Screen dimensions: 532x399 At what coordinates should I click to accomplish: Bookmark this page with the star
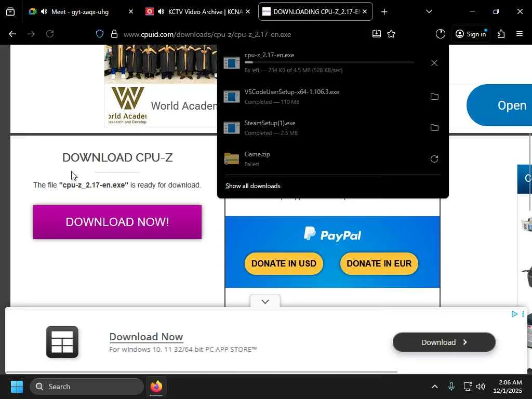click(391, 34)
